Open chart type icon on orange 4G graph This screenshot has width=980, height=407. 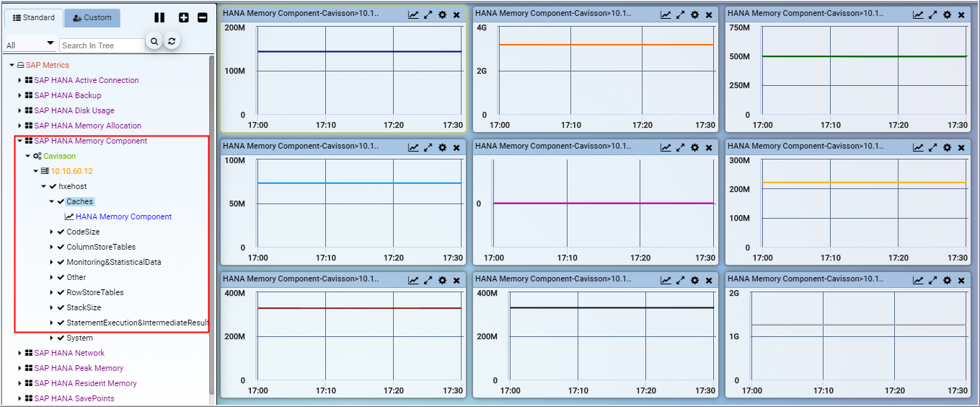pos(666,14)
